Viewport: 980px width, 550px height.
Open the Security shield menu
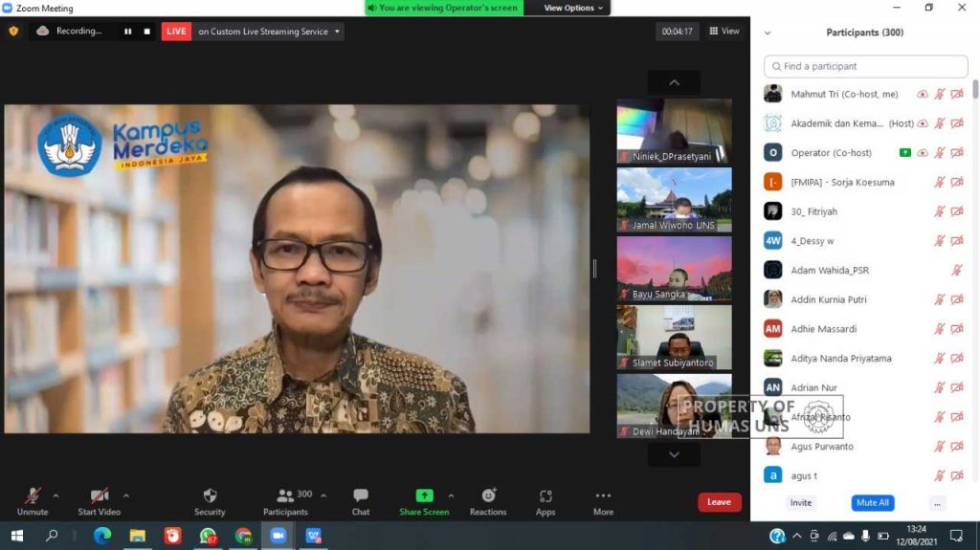(x=210, y=495)
